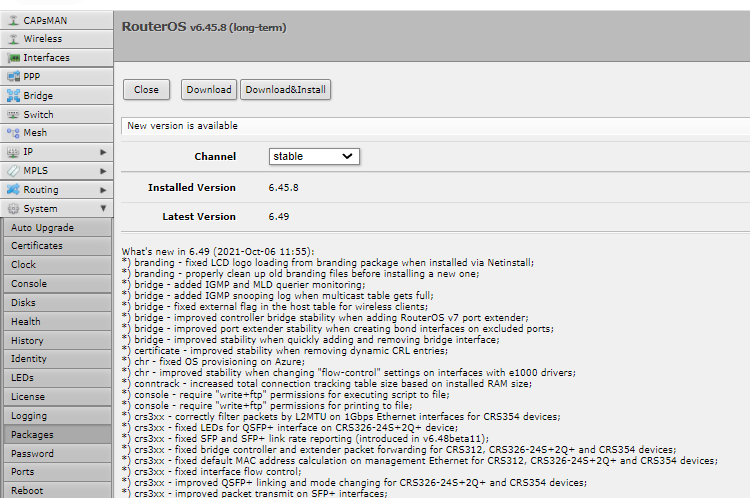Click the Mesh nodes icon
The image size is (750, 498).
[13, 133]
